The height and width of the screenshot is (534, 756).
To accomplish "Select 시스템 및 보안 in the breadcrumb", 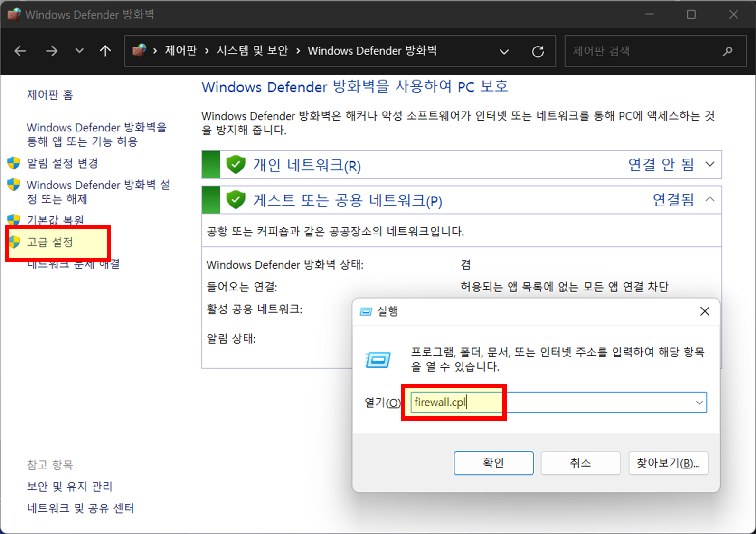I will 252,50.
